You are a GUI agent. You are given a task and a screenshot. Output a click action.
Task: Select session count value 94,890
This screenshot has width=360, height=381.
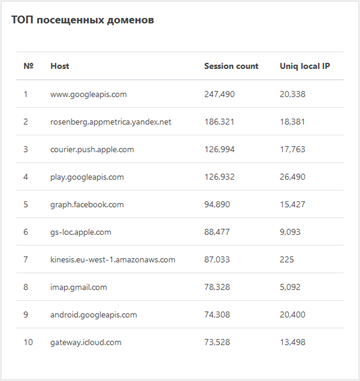point(217,204)
